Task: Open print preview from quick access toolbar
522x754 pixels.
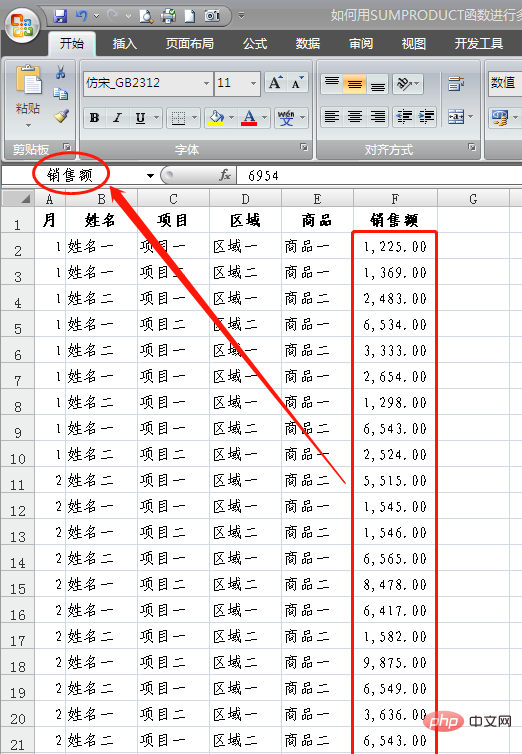Action: click(146, 16)
